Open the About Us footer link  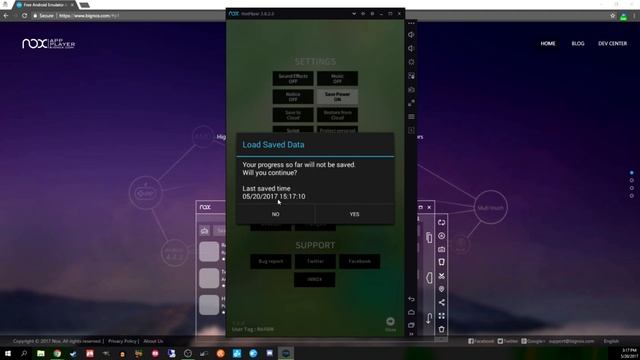[x=153, y=341]
